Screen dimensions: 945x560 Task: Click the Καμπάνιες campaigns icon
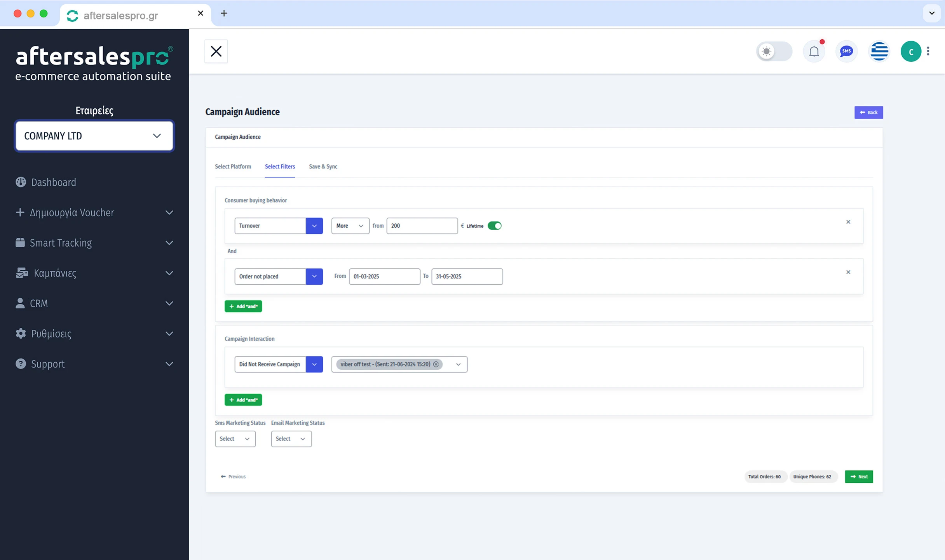[22, 273]
